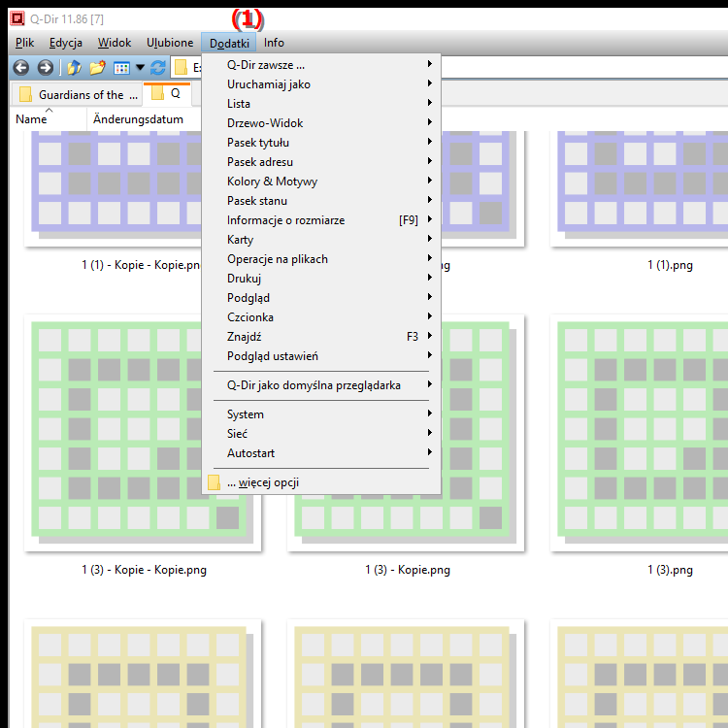Viewport: 728px width, 728px height.
Task: Click file name label 1 (3) - Kopie.png
Action: click(x=408, y=570)
